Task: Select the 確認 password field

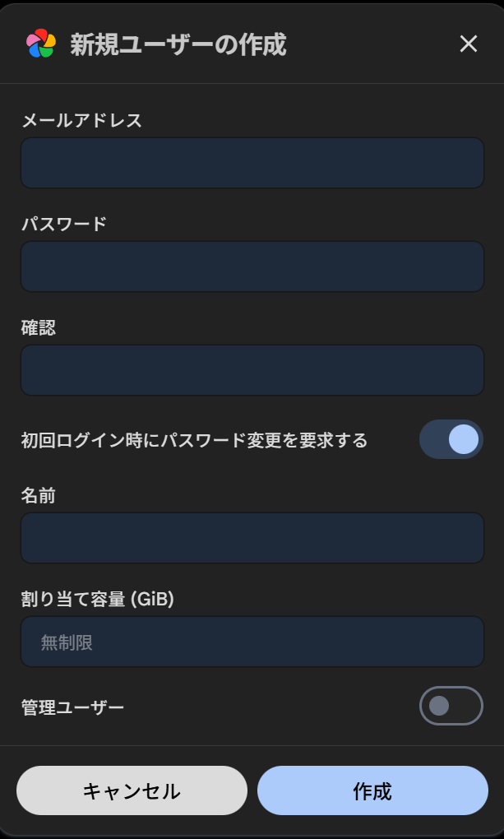Action: [x=252, y=370]
